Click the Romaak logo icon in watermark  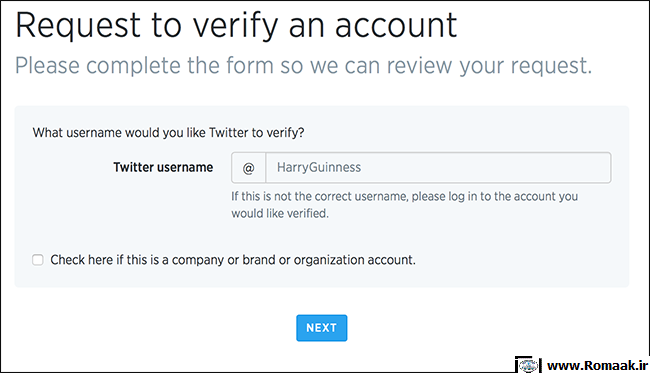point(528,365)
